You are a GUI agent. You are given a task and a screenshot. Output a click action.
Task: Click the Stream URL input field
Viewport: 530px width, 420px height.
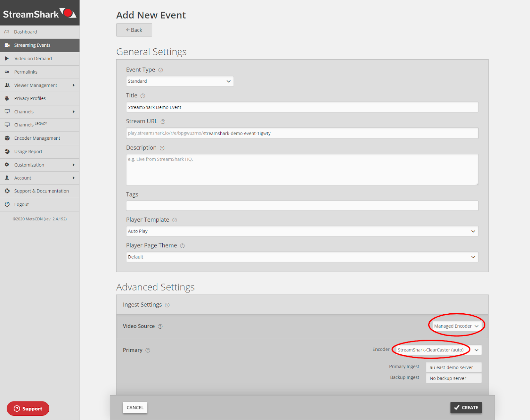click(x=302, y=133)
